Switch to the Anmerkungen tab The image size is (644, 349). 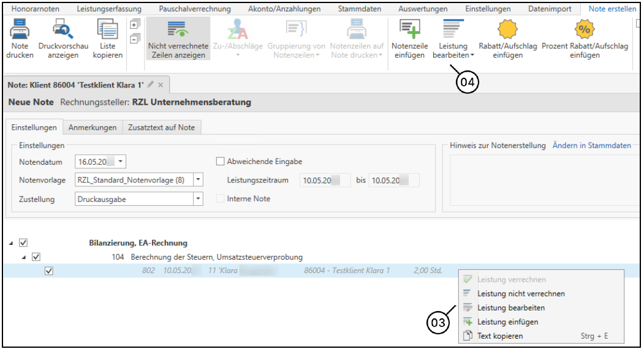tap(93, 127)
